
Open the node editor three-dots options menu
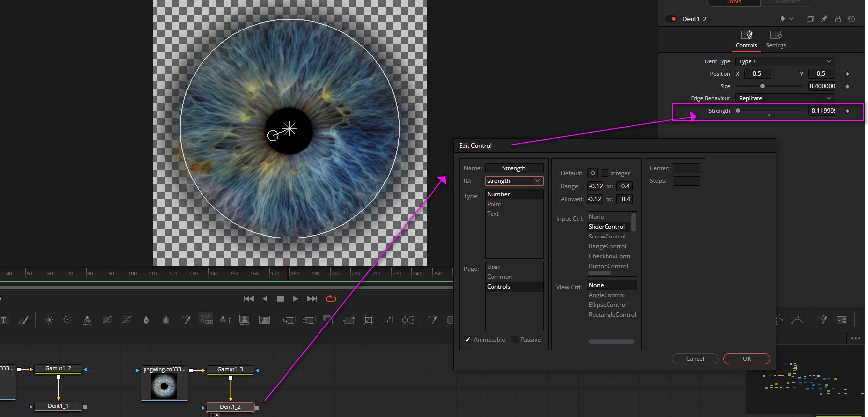pos(856,338)
